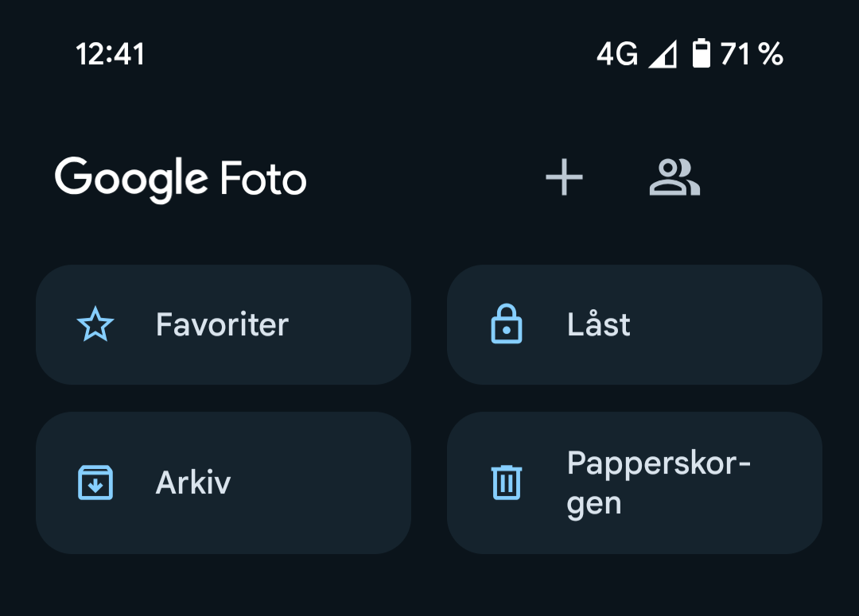Select the Favoriter text label
This screenshot has width=859, height=616.
coord(222,325)
